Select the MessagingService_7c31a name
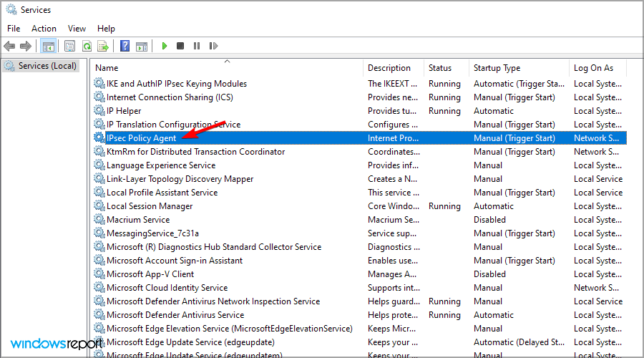 (x=152, y=233)
